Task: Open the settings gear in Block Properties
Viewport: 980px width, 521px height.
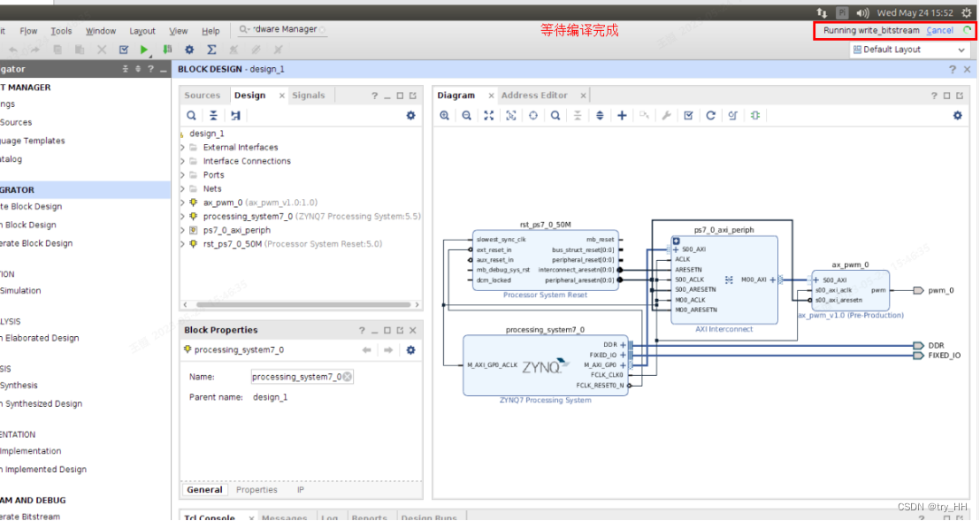Action: click(409, 349)
